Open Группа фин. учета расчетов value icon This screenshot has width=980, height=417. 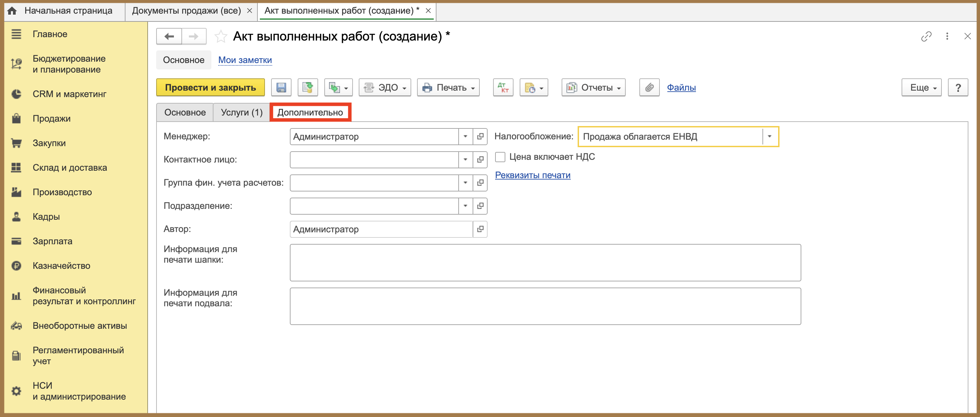[x=480, y=183]
